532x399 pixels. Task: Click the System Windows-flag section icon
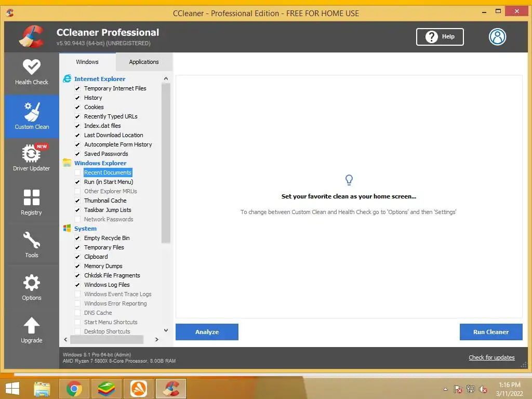(67, 229)
